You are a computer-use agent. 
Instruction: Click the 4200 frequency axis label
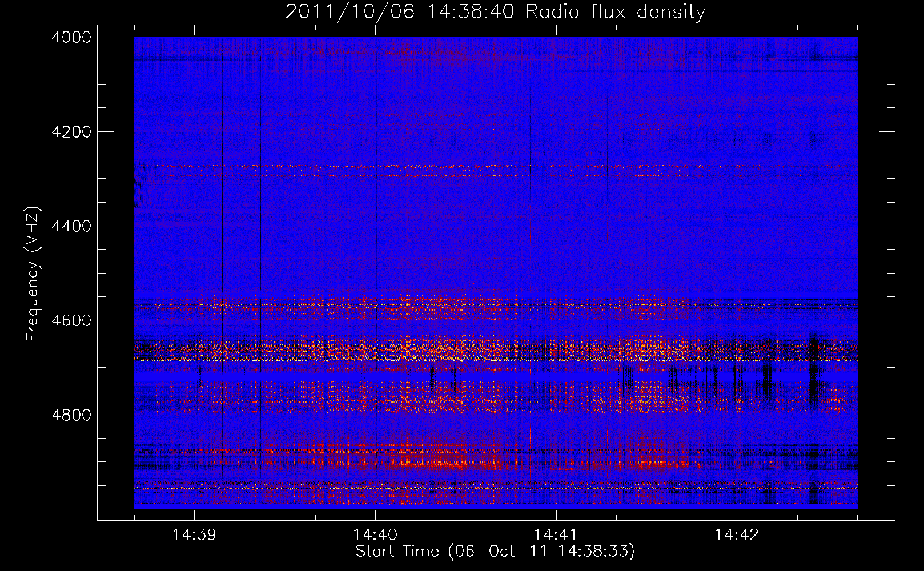point(71,132)
